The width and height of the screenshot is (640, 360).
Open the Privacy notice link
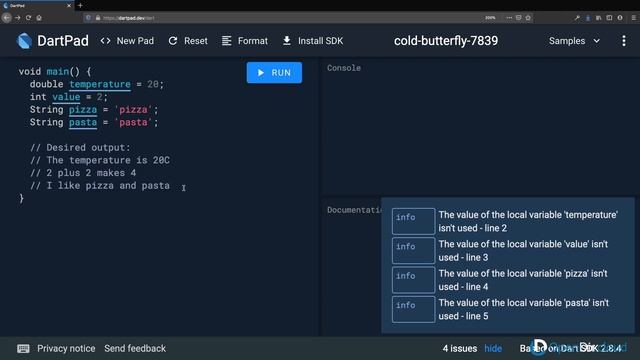(66, 349)
